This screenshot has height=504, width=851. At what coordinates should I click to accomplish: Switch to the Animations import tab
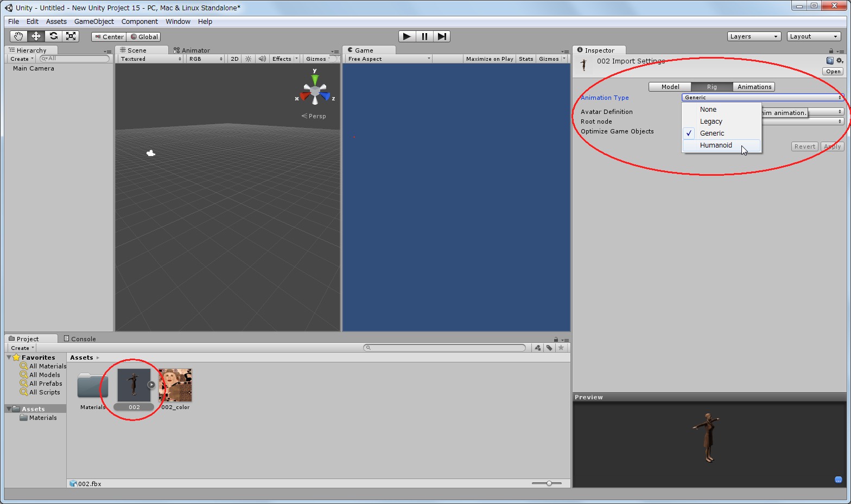(x=754, y=87)
